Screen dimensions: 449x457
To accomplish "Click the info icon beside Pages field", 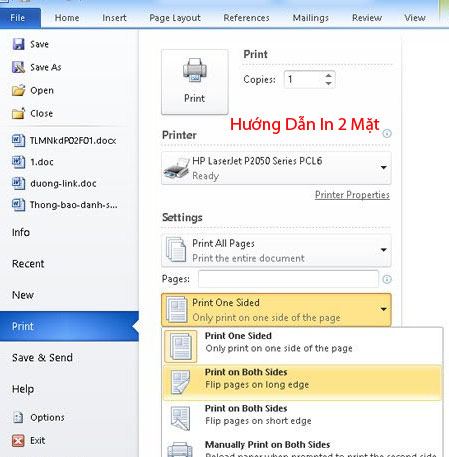I will pos(387,279).
